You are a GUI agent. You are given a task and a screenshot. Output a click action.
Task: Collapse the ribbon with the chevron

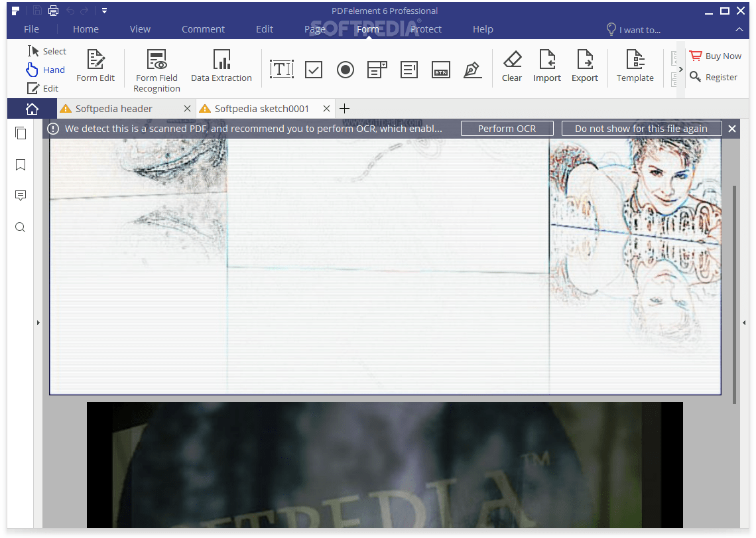tap(739, 29)
